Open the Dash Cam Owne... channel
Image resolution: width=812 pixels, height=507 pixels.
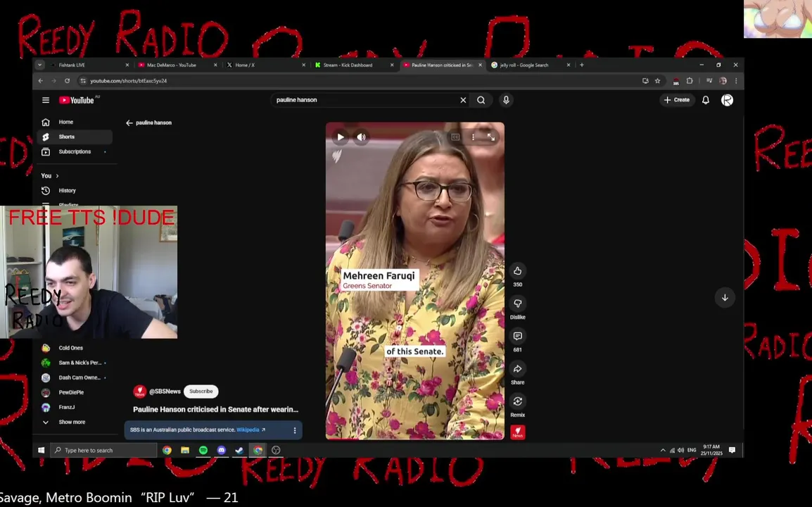point(75,377)
